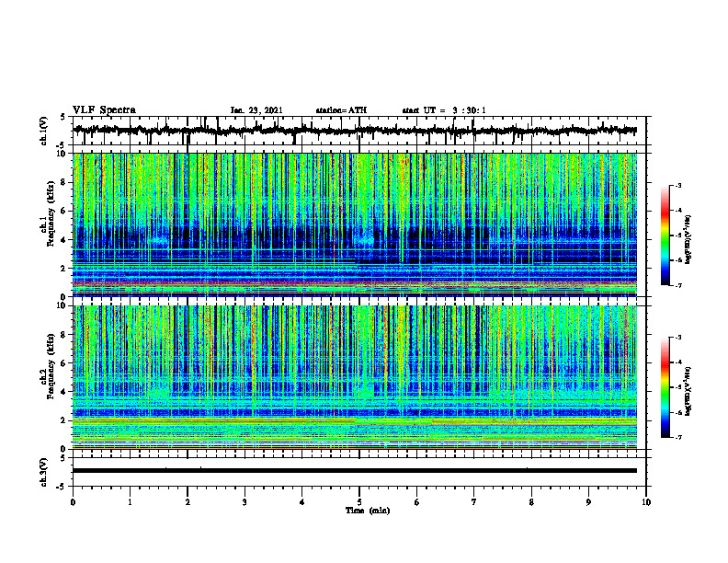The width and height of the screenshot is (728, 563).
Task: Click the time axis tick label "9"
Action: click(588, 502)
